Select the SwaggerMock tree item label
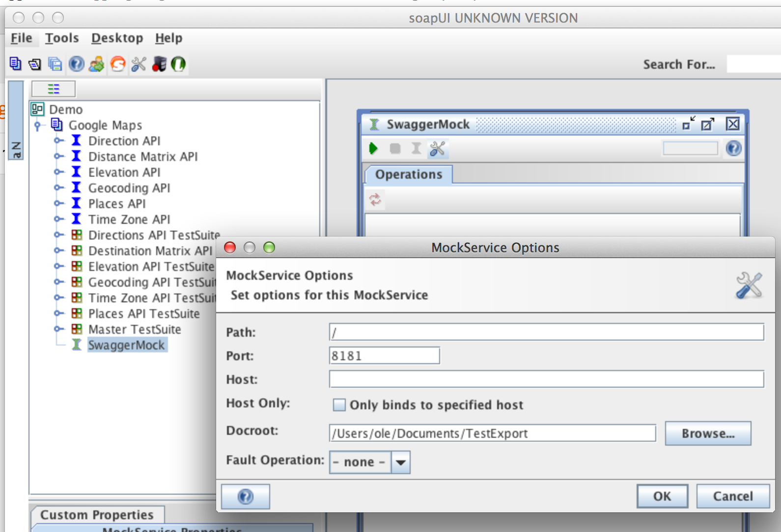The height and width of the screenshot is (532, 781). tap(127, 345)
